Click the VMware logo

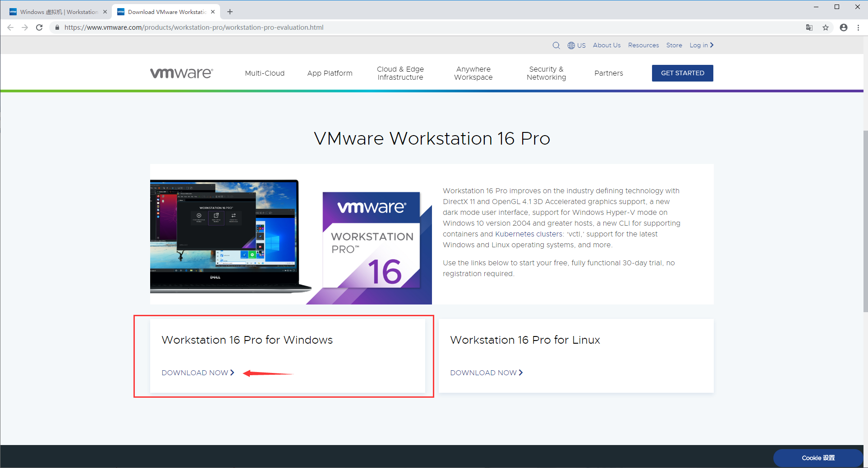tap(181, 73)
